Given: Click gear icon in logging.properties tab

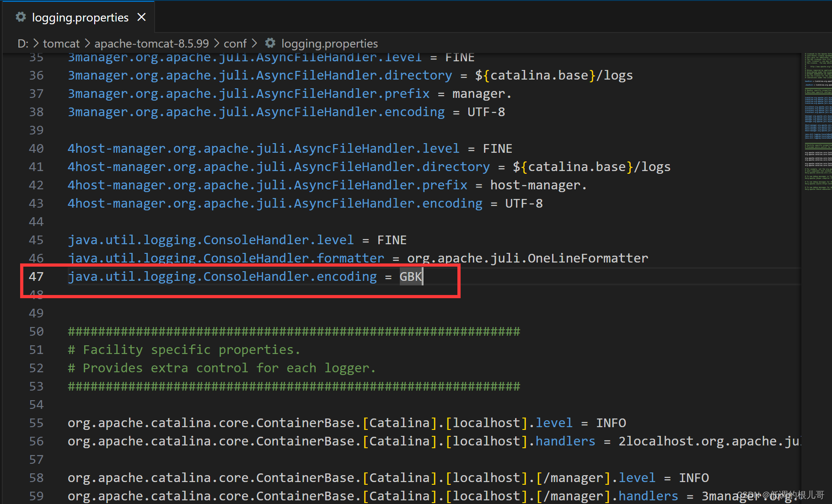Looking at the screenshot, I should 21,17.
